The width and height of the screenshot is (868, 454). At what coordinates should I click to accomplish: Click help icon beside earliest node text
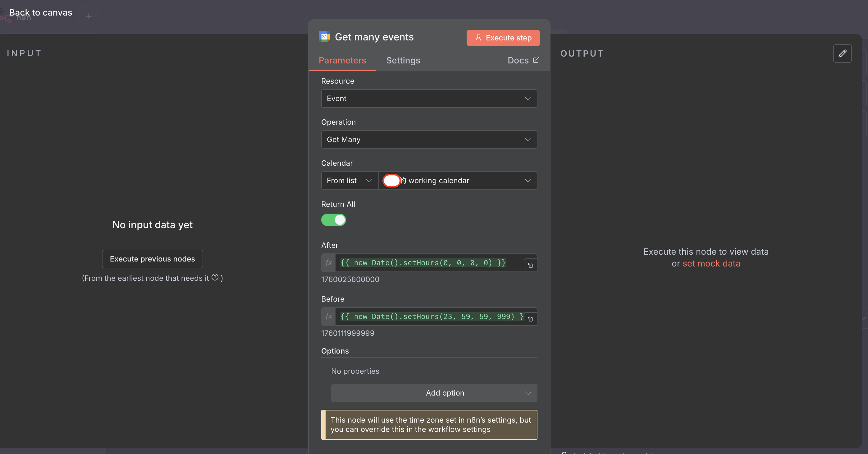(x=215, y=277)
